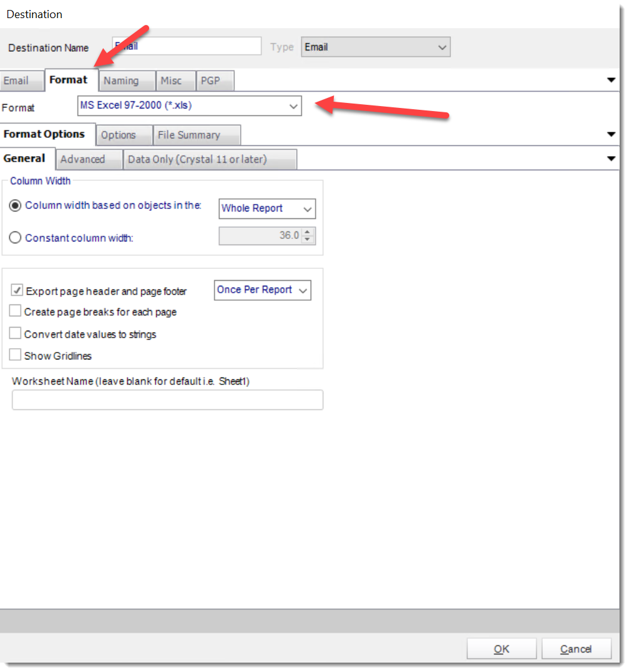Expand tab overflow arrow on General tab row
The width and height of the screenshot is (629, 672).
(611, 159)
